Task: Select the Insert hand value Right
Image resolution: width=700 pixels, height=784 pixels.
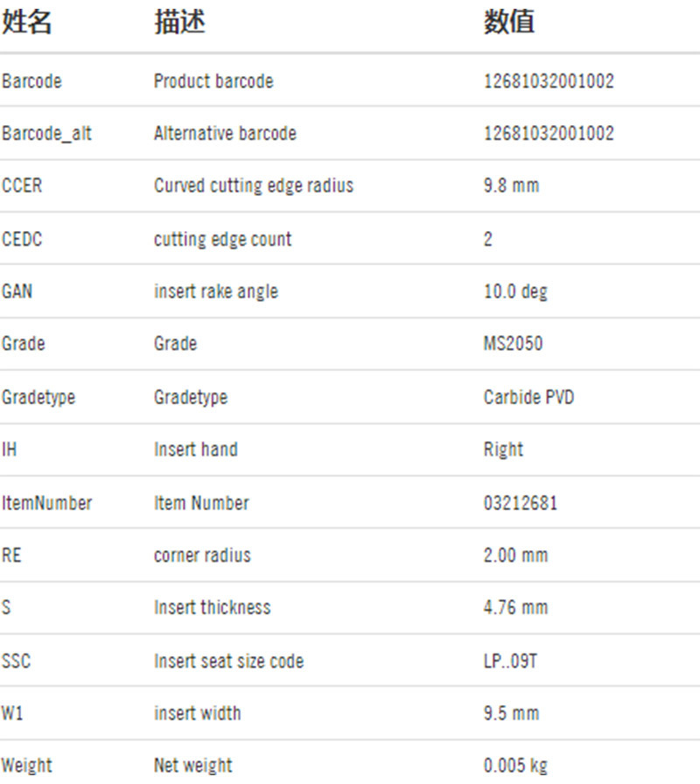Action: pyautogui.click(x=503, y=450)
